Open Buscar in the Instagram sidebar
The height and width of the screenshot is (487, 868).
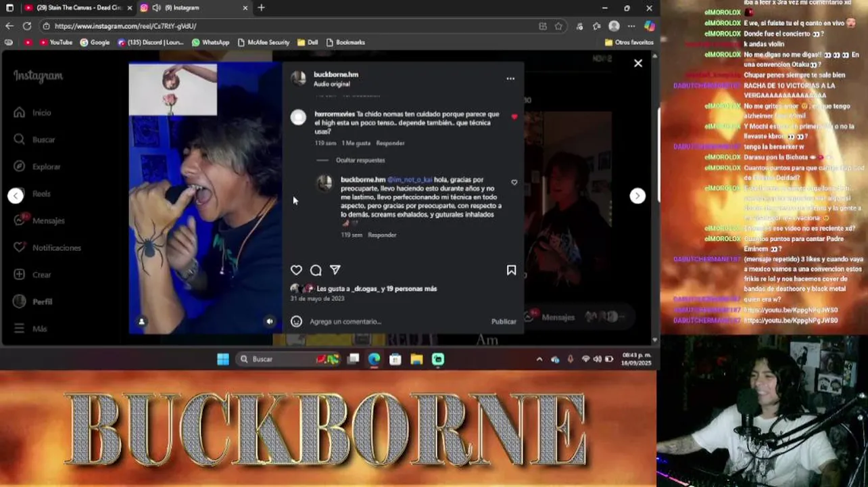pos(35,139)
